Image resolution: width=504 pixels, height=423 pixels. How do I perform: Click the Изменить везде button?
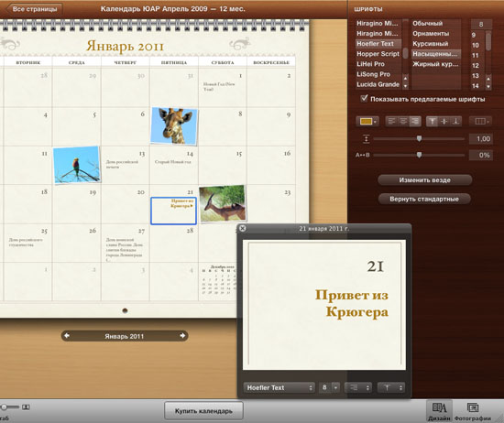click(x=424, y=180)
